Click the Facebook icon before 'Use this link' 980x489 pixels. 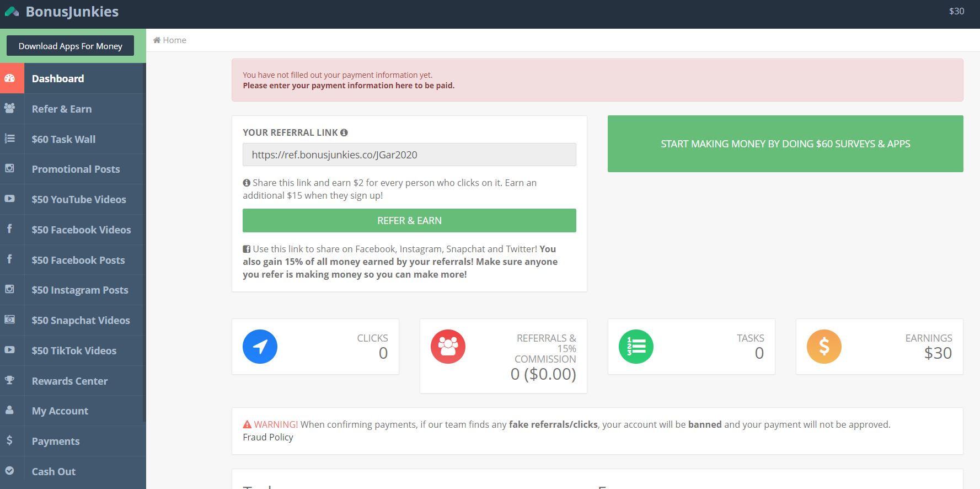click(247, 249)
